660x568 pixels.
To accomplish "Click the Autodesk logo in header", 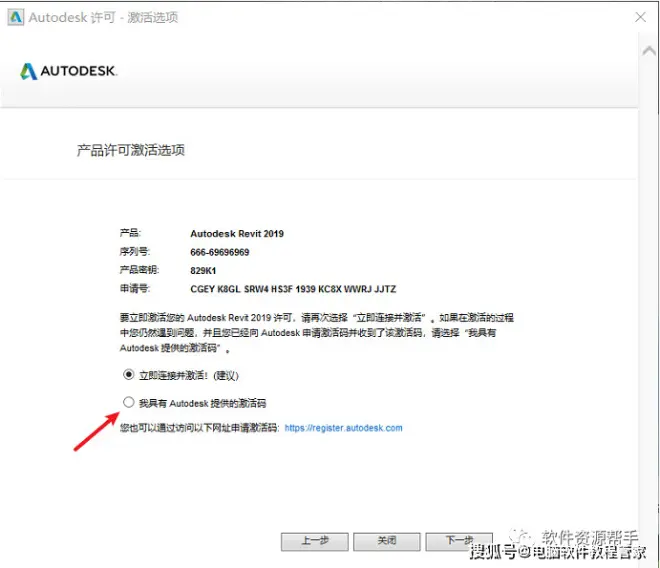I will [x=68, y=71].
